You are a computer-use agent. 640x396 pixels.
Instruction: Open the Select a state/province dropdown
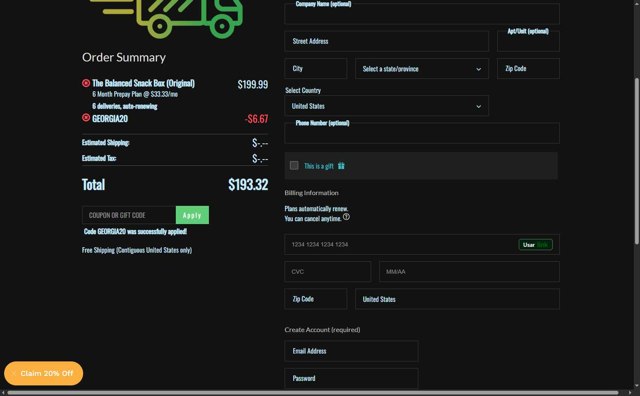(422, 69)
